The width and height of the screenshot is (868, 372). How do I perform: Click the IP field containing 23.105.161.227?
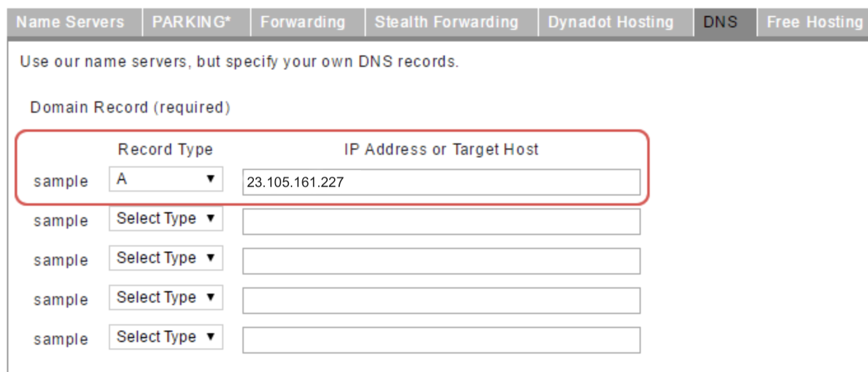(441, 182)
